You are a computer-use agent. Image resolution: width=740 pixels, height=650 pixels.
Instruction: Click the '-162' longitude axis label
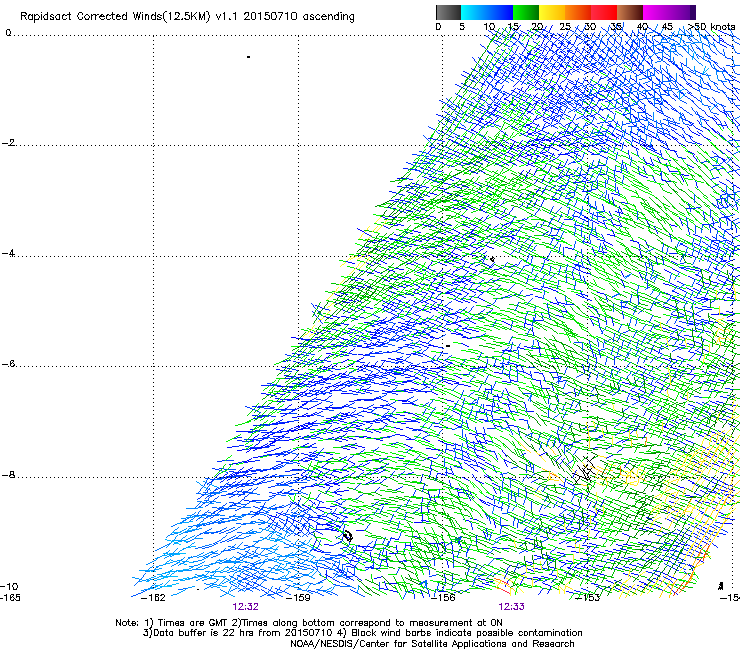click(x=153, y=598)
